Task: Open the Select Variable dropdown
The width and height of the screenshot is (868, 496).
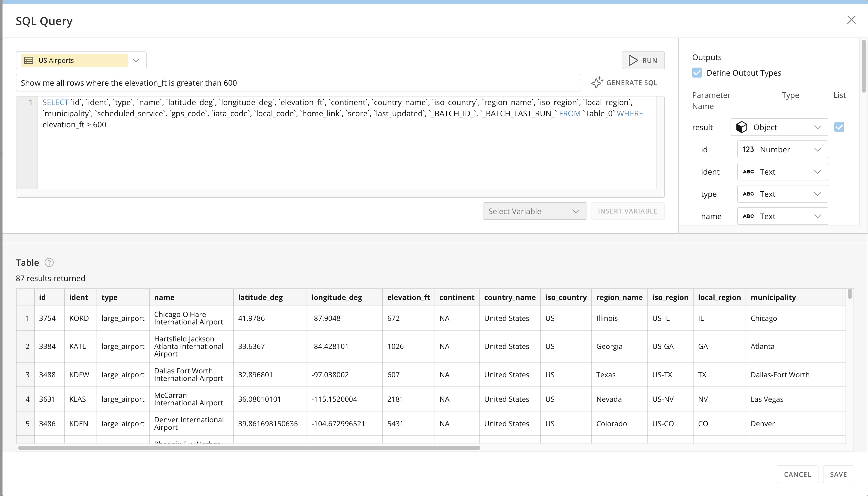Action: [534, 211]
